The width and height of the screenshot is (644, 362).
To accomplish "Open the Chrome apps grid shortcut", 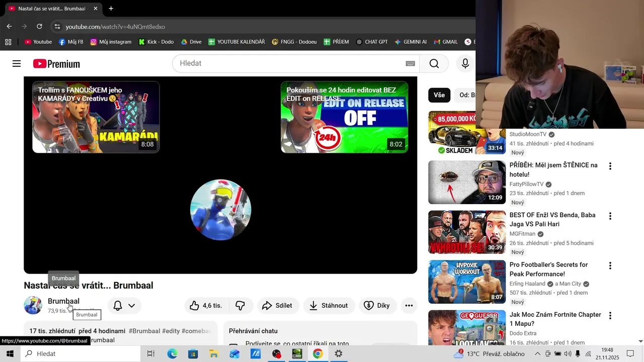I will (x=8, y=42).
